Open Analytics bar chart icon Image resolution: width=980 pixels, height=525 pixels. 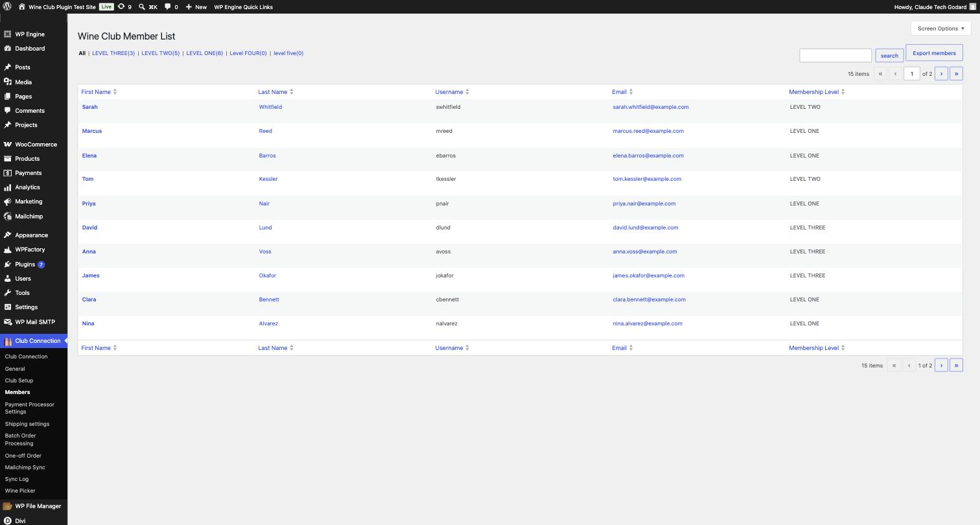click(8, 187)
